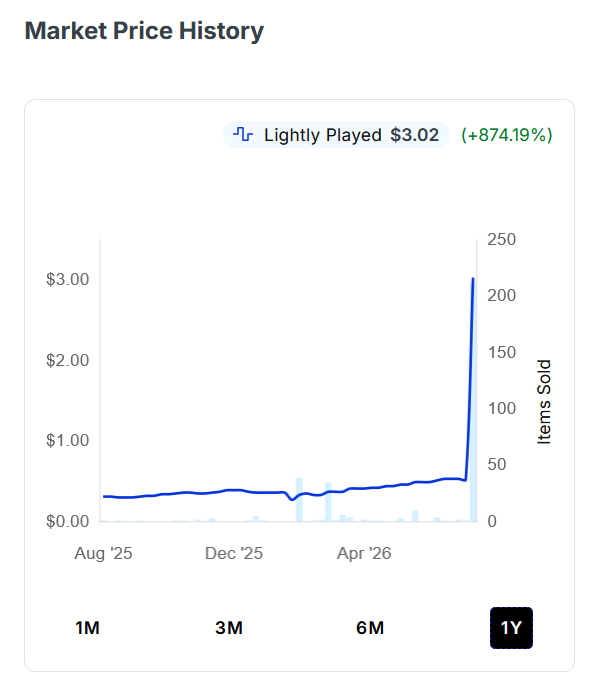Screen dimensions: 592x694
Task: Click the Apr '26 x-axis label
Action: (364, 553)
